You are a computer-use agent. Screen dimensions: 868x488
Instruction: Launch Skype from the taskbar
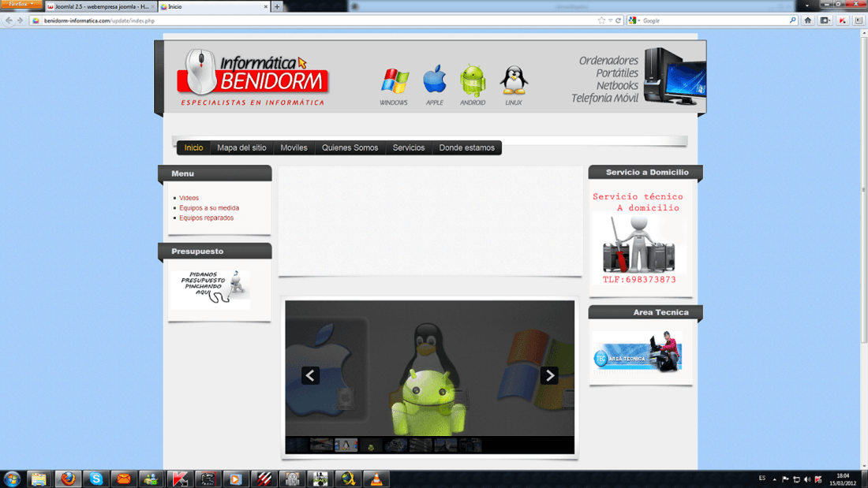pyautogui.click(x=95, y=479)
